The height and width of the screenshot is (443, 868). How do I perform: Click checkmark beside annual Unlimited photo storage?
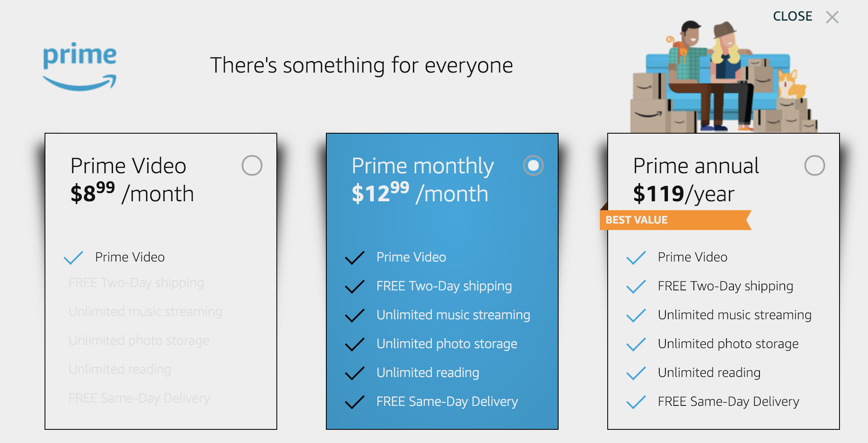tap(636, 344)
